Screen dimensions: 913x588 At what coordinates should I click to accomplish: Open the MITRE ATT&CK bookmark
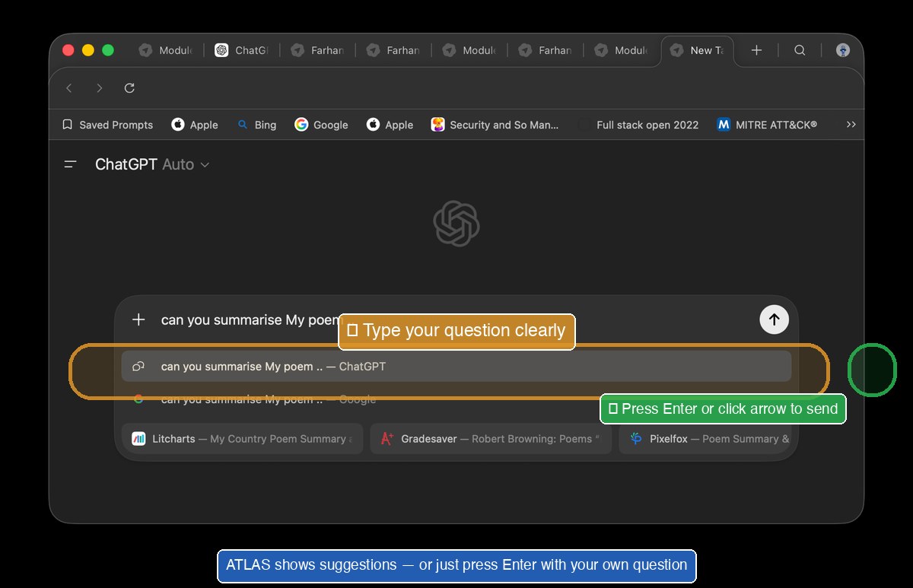click(x=767, y=125)
